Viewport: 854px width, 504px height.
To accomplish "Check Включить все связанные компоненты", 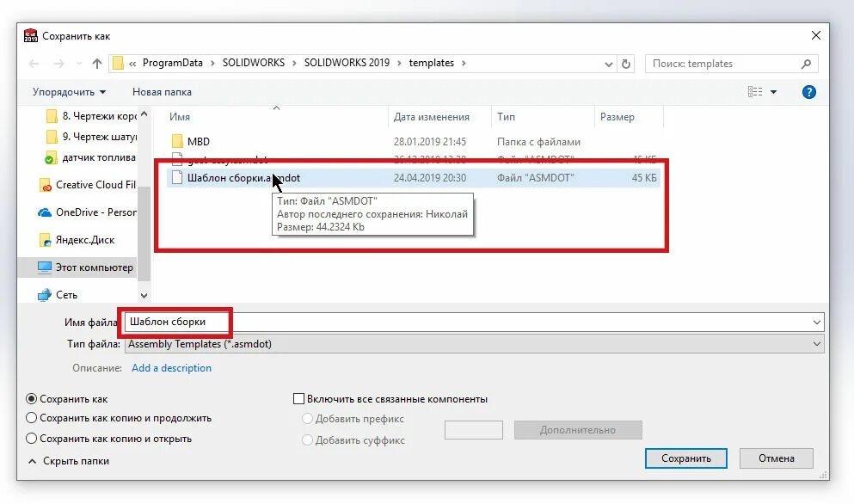I will (298, 399).
